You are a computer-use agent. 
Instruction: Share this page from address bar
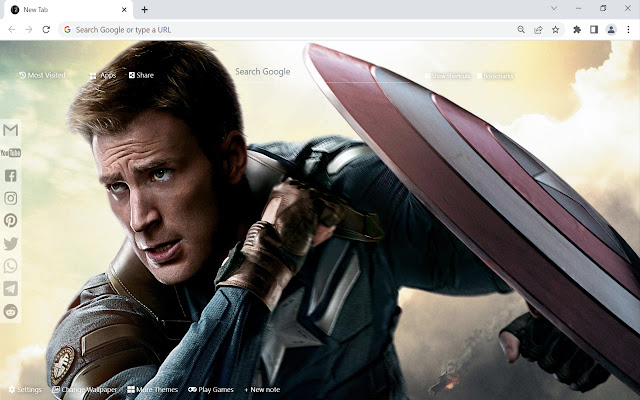point(538,29)
